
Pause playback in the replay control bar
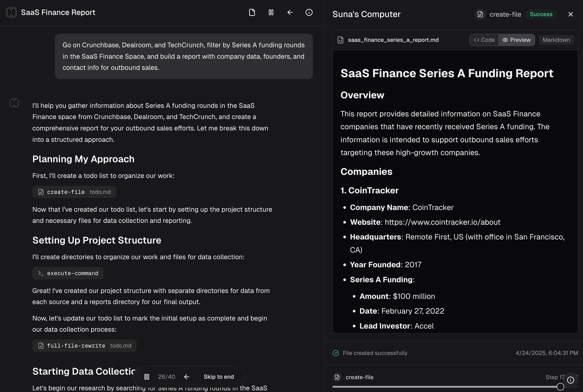point(147,377)
